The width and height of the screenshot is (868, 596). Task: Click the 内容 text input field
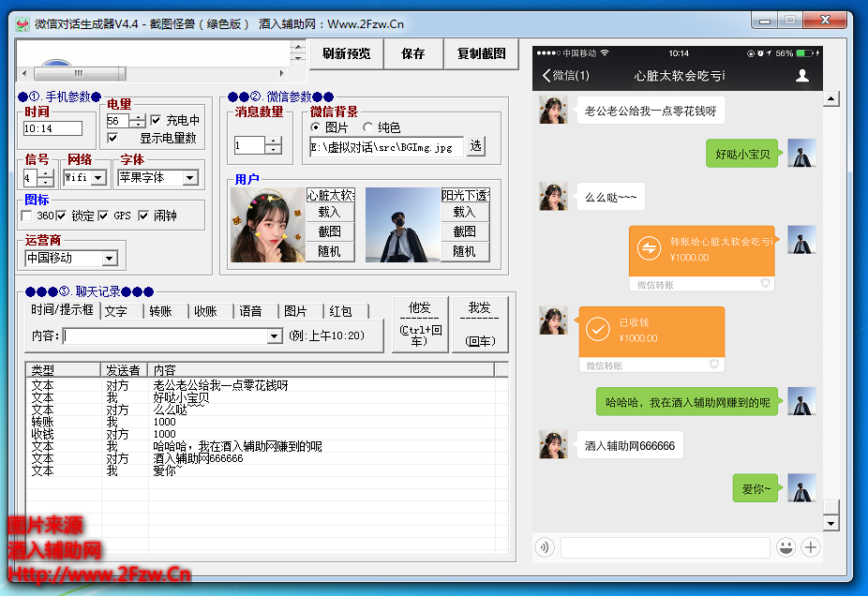166,335
